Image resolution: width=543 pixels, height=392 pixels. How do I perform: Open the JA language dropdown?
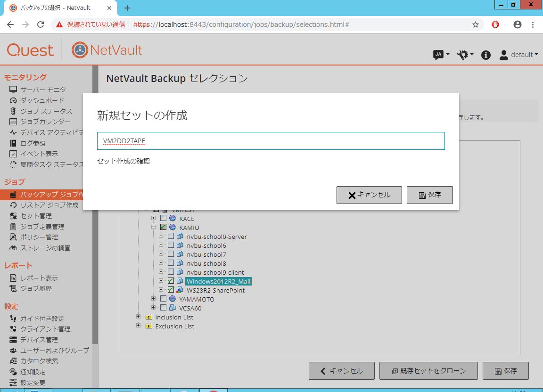click(441, 55)
